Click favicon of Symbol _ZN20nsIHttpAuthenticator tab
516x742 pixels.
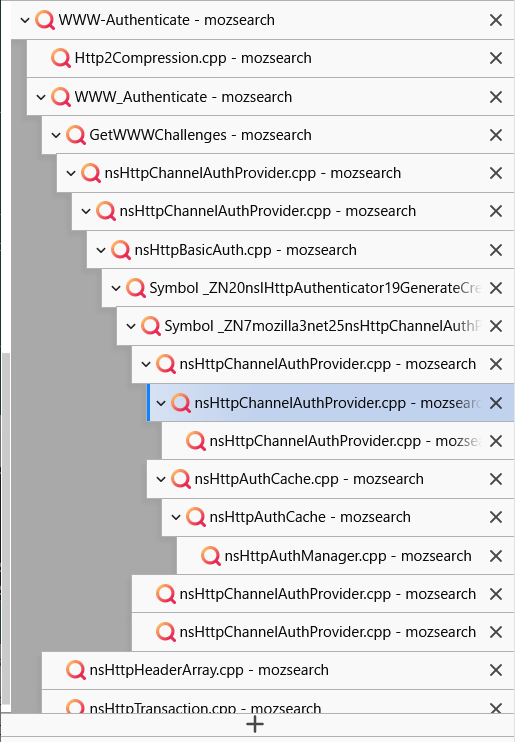point(136,288)
